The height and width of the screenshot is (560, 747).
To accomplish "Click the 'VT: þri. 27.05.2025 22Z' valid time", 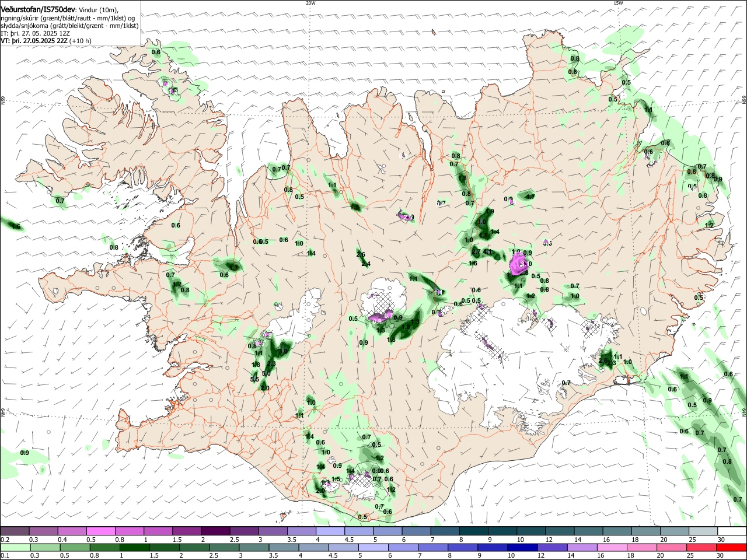I will pyautogui.click(x=34, y=41).
